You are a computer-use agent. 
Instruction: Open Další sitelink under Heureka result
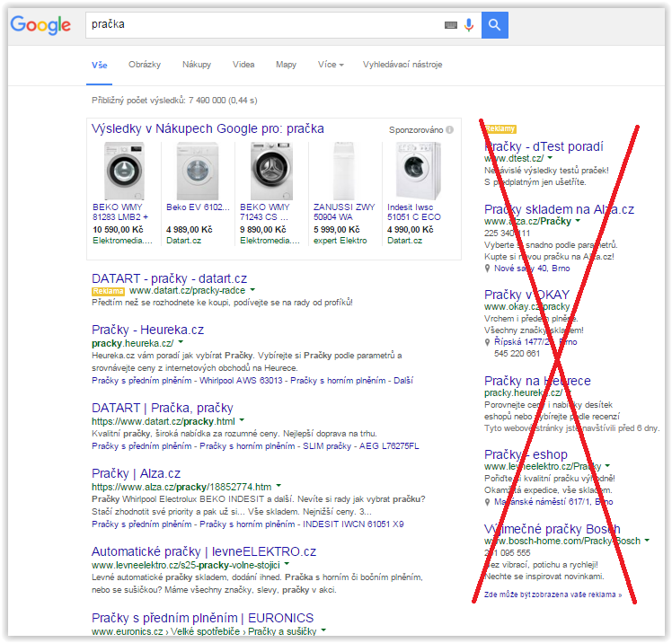403,381
